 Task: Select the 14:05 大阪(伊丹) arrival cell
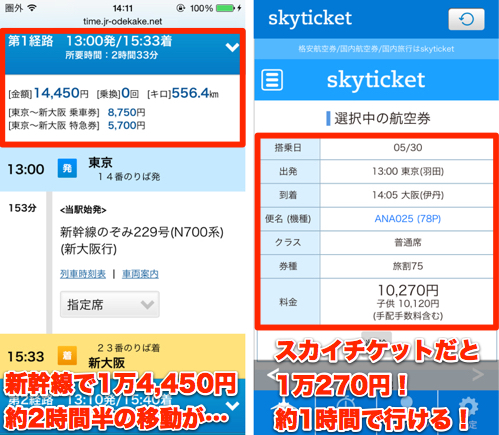tap(407, 195)
